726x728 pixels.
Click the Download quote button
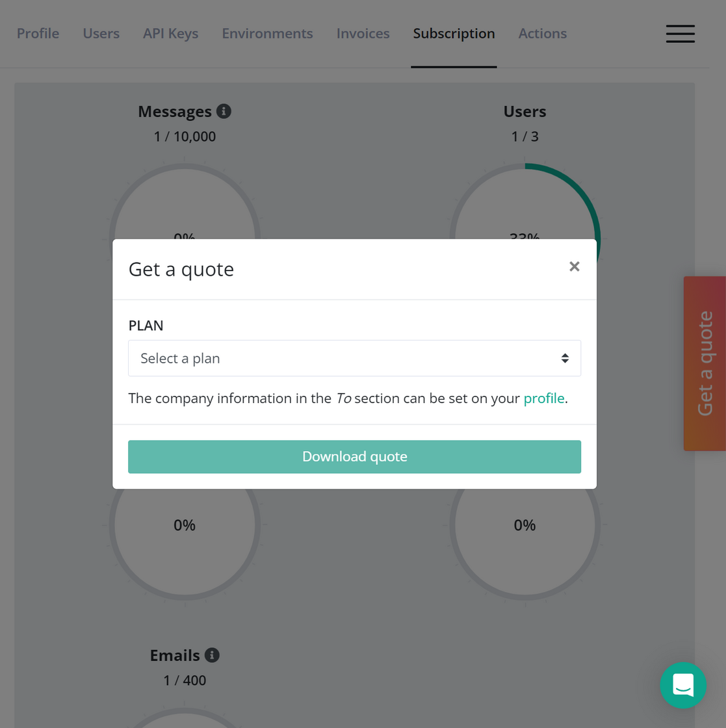(355, 457)
